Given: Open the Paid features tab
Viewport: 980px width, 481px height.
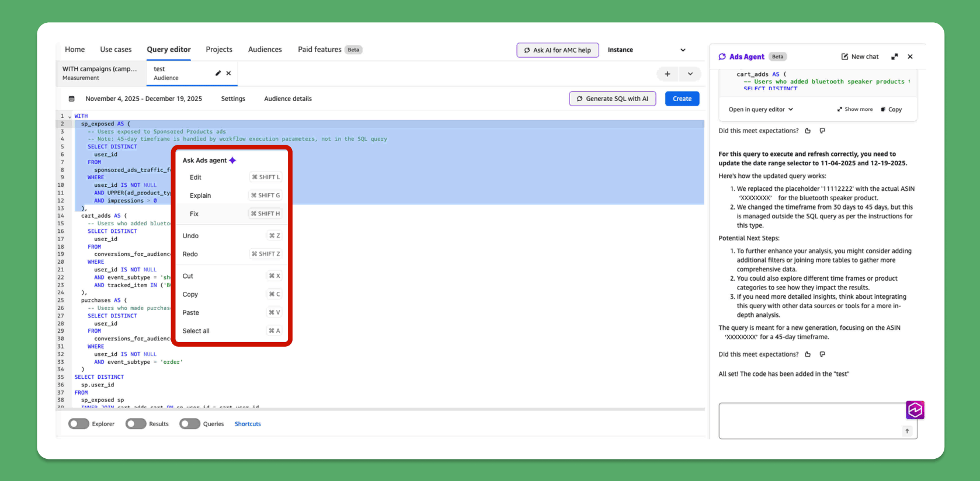Looking at the screenshot, I should point(330,50).
